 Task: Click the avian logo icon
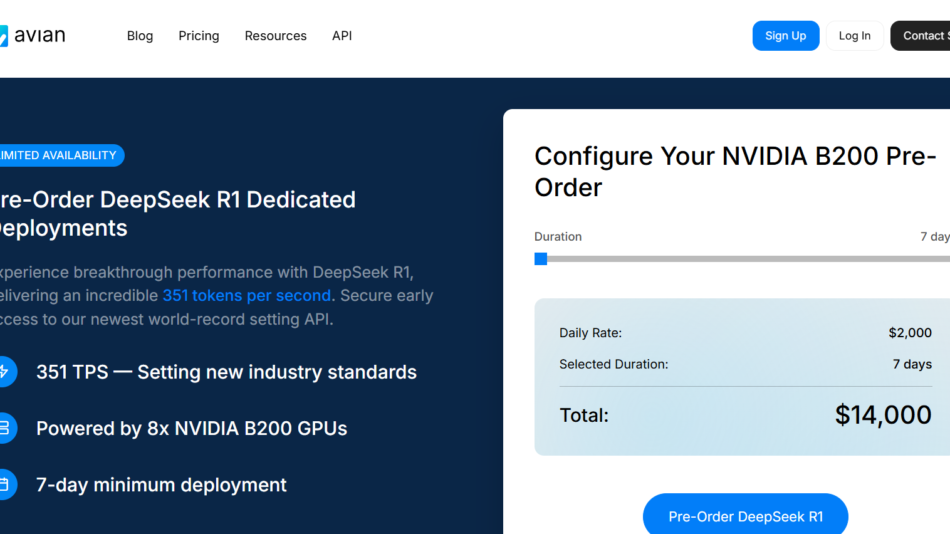3,36
